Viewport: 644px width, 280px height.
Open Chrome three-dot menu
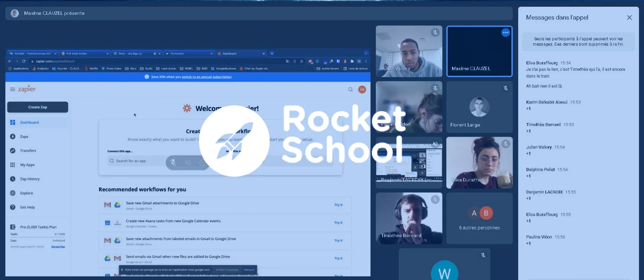pyautogui.click(x=366, y=61)
